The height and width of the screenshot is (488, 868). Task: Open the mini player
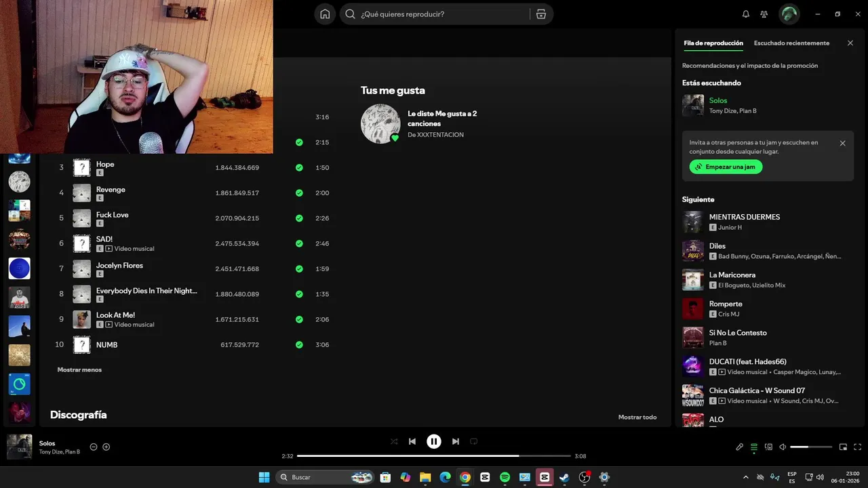(844, 447)
